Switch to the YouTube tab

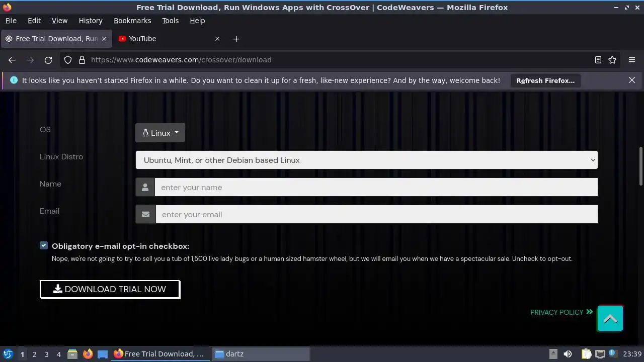click(169, 39)
